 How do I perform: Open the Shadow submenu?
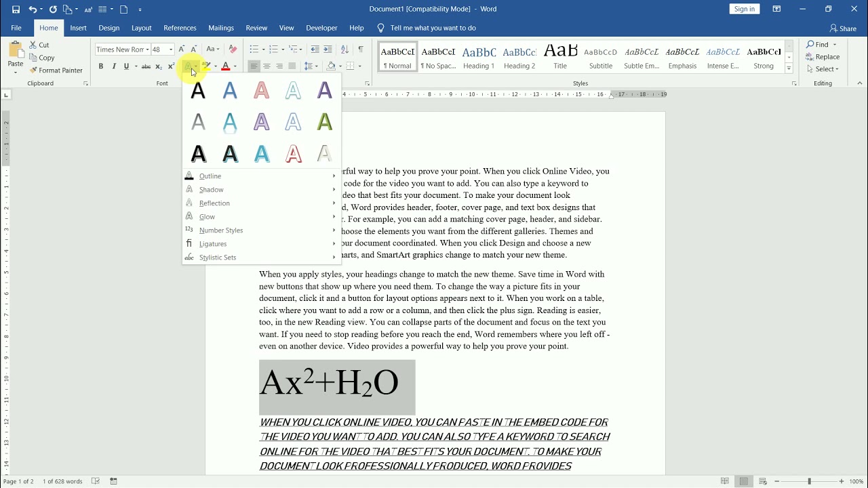[261, 190]
